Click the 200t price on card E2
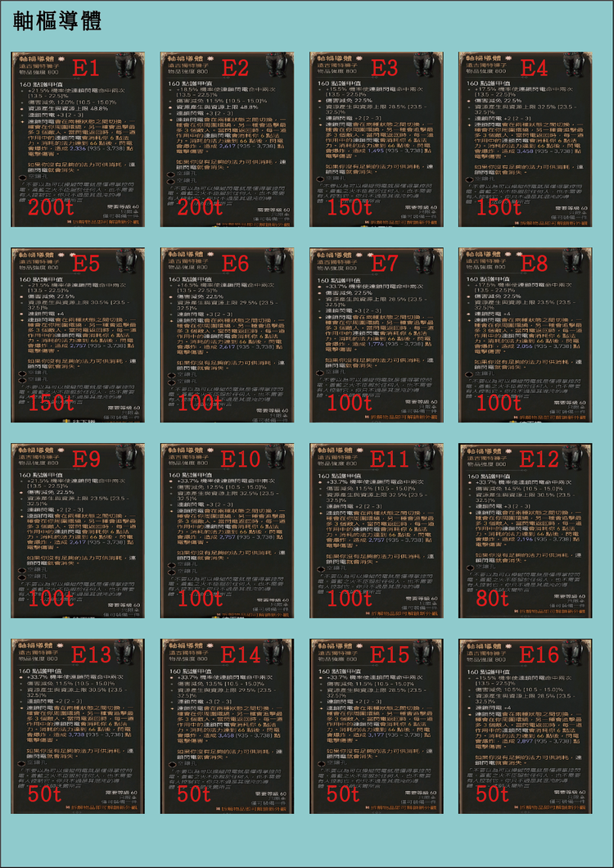The height and width of the screenshot is (868, 614). click(201, 208)
